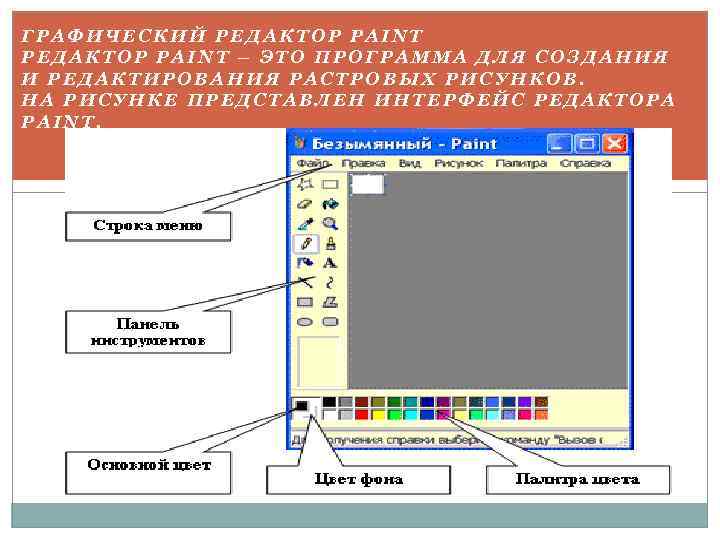Choose the dark gray palette color

pos(345,402)
